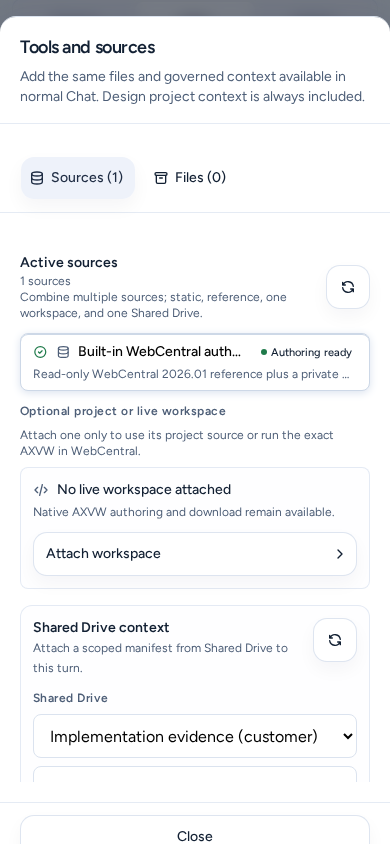Viewport: 390px width, 844px height.
Task: Click the Optional project or live workspace label
Action: pyautogui.click(x=123, y=411)
